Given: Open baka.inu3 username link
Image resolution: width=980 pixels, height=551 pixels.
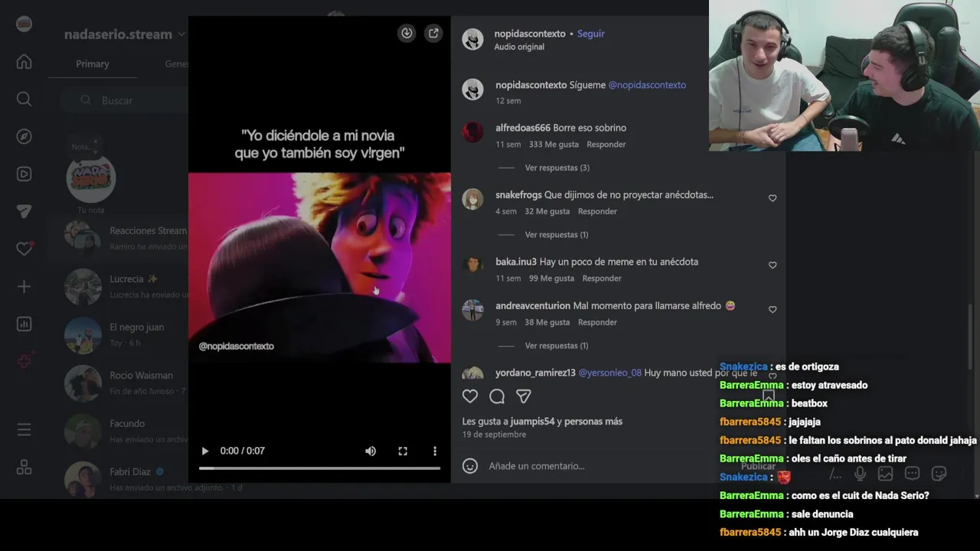Looking at the screenshot, I should point(516,262).
